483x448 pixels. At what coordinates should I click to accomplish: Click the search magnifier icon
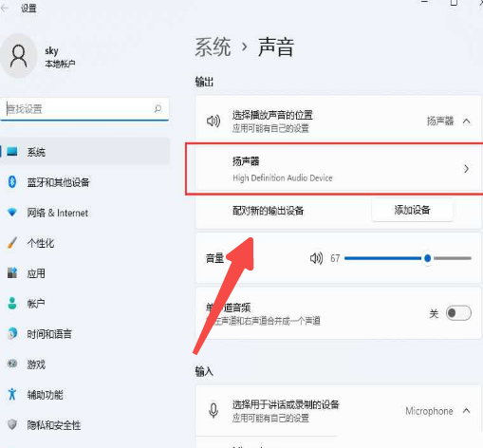point(158,109)
